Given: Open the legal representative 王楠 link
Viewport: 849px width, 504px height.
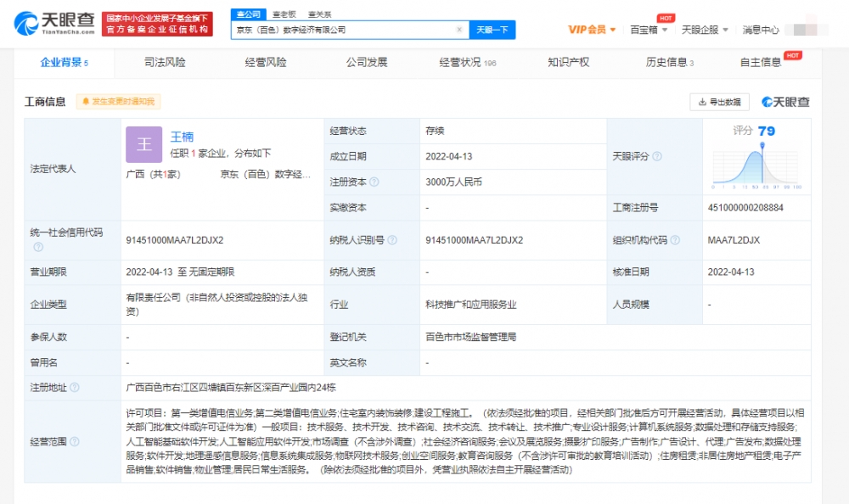Looking at the screenshot, I should point(182,137).
